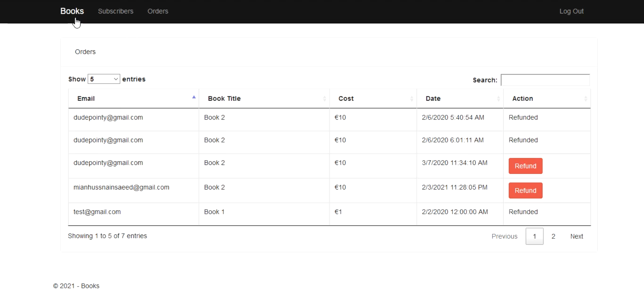Refund the 3/7/2020 dudepointy order
The height and width of the screenshot is (306, 644).
[x=525, y=166]
